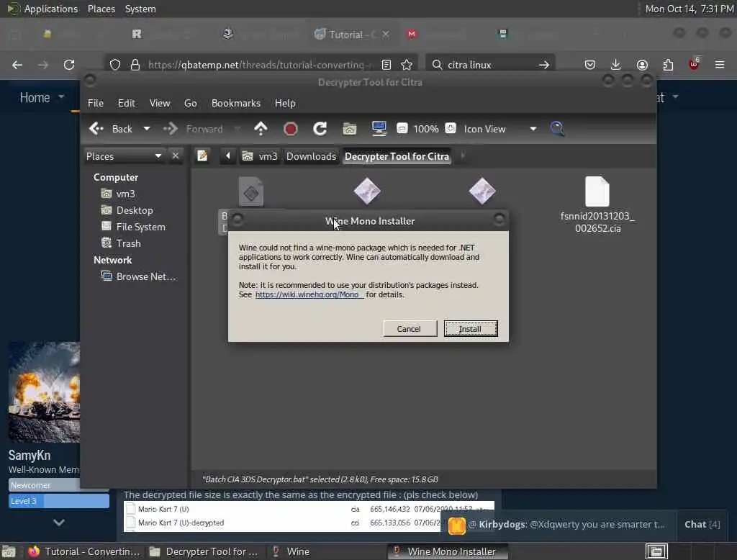737x560 pixels.
Task: Go back in Firefox browser
Action: click(17, 65)
